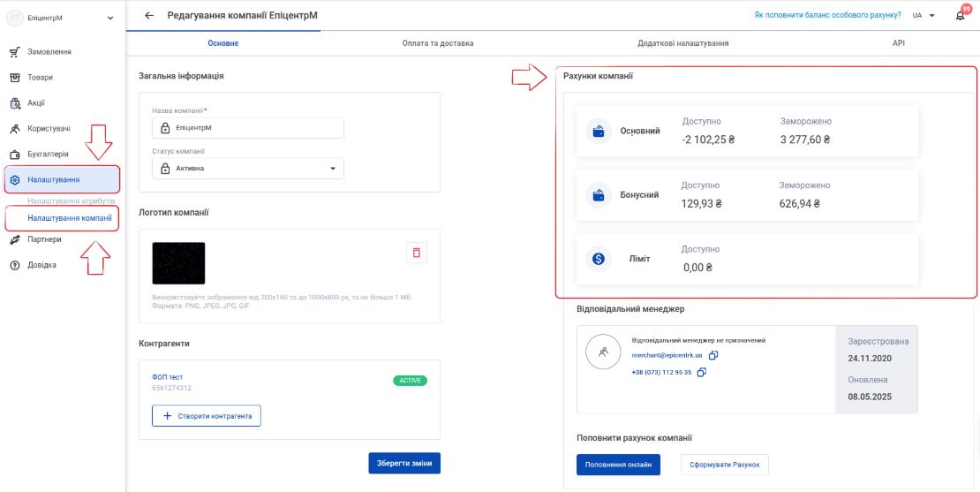Switch to the Основне tab
The height and width of the screenshot is (492, 980).
coord(223,43)
